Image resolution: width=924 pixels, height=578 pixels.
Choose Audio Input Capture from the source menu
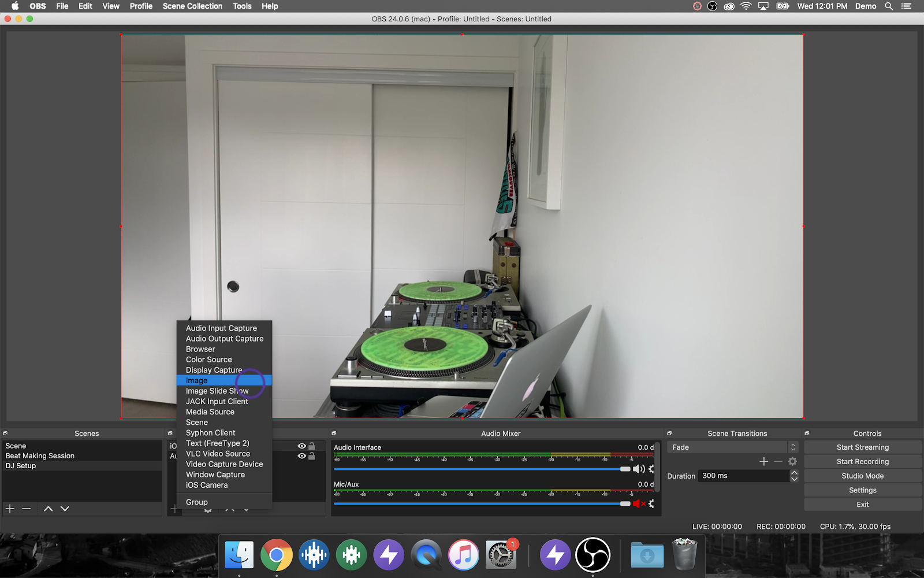tap(224, 328)
